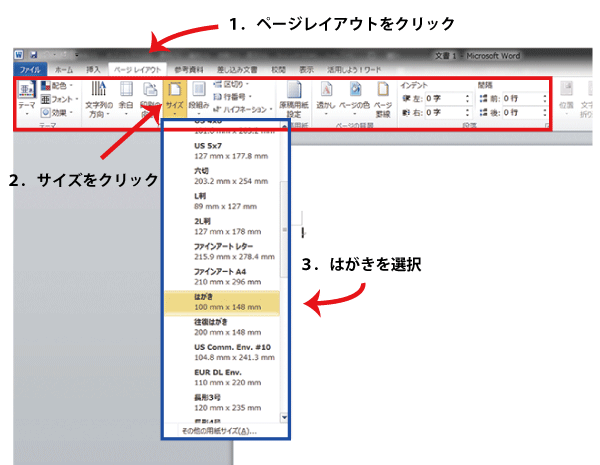This screenshot has height=465, width=600.
Task: Click the 文字列の方向 text direction button
Action: tap(99, 99)
